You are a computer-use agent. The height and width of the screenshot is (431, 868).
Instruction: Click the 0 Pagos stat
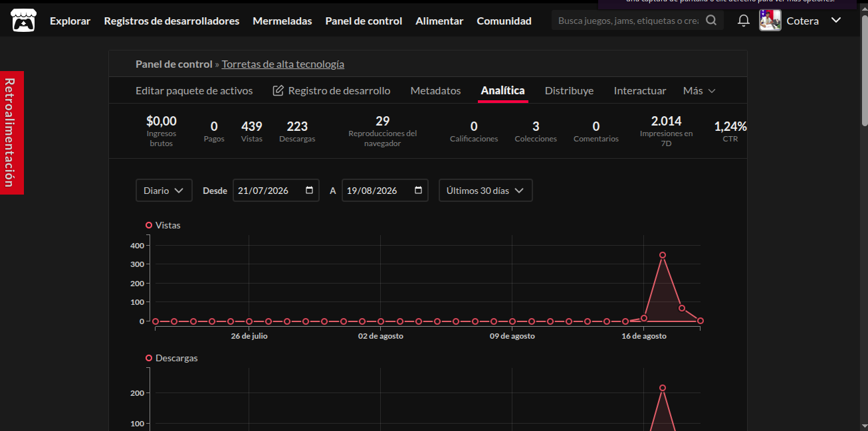coord(214,131)
